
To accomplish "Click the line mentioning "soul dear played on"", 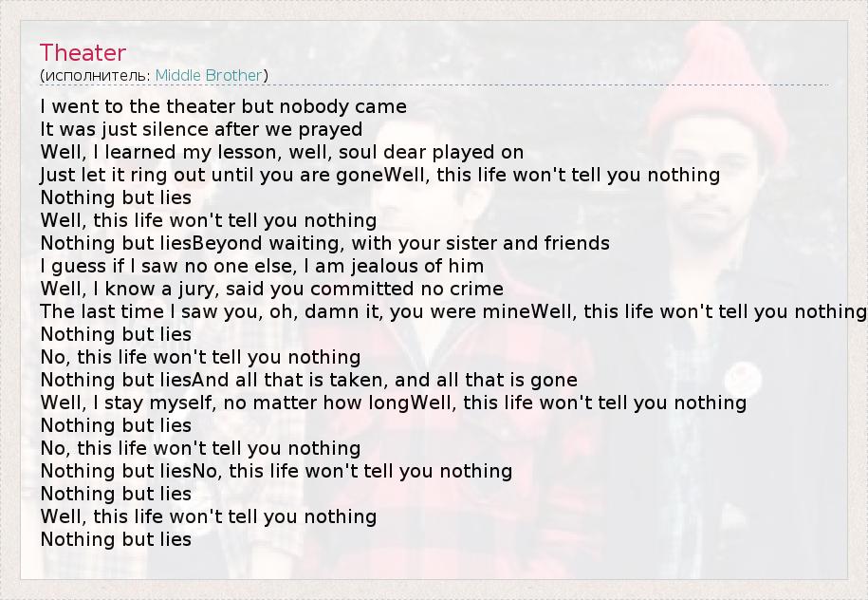I will coord(282,152).
